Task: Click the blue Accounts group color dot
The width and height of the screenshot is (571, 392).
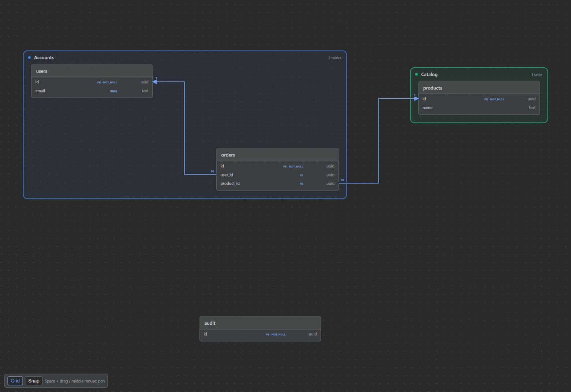Action: (x=29, y=57)
